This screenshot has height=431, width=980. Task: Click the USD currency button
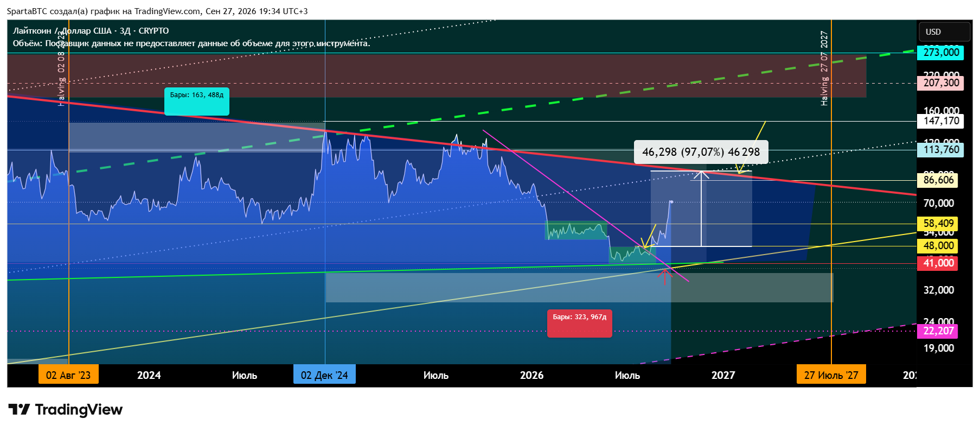[944, 32]
